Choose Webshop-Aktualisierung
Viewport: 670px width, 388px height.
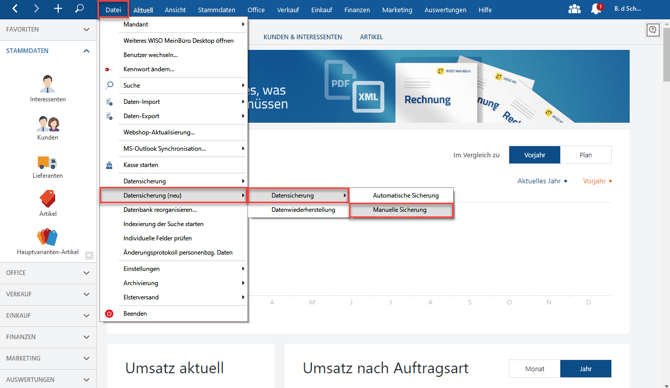[174, 132]
